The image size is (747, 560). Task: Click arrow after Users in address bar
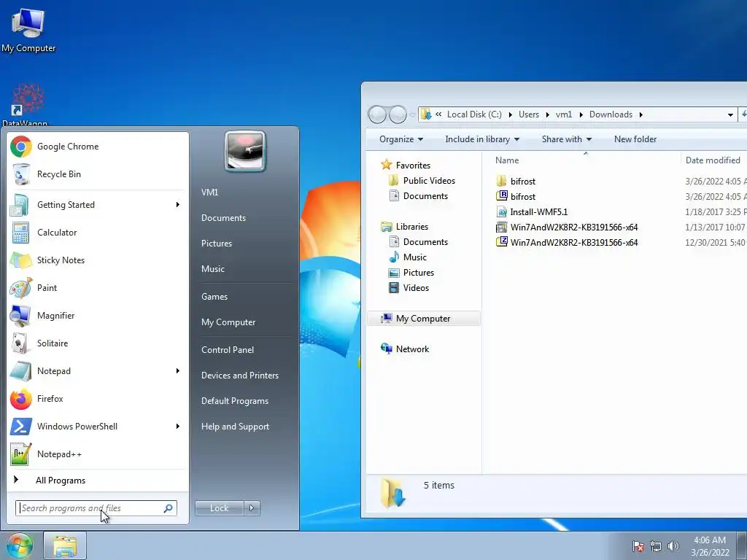tap(547, 114)
